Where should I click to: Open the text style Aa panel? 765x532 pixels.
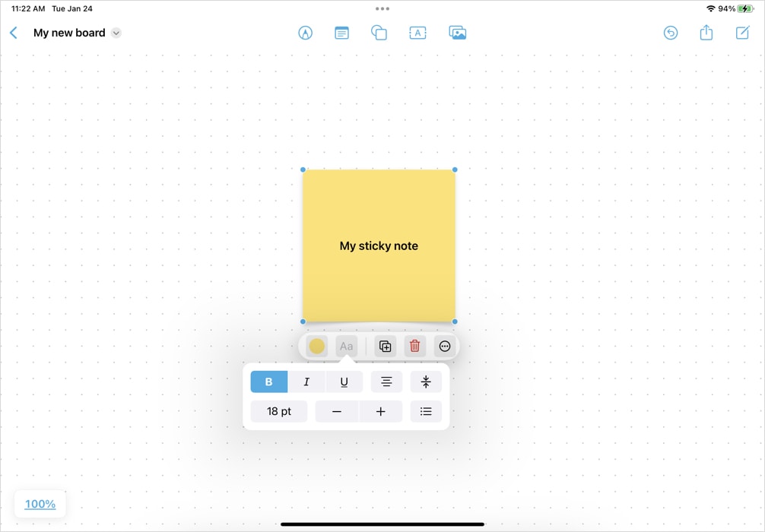[347, 346]
